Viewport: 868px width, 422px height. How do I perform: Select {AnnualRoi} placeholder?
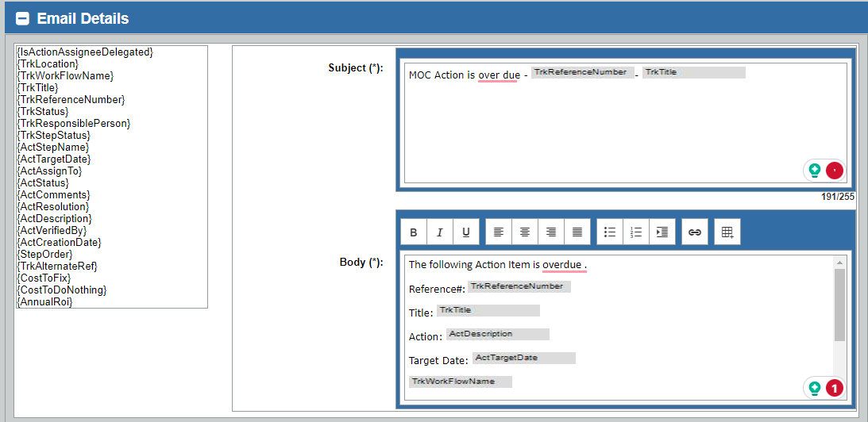point(44,301)
